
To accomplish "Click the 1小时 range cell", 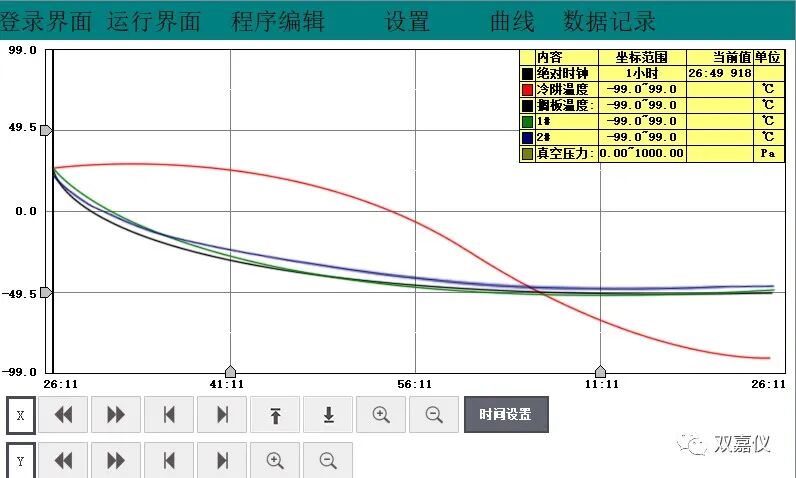I will (x=642, y=74).
